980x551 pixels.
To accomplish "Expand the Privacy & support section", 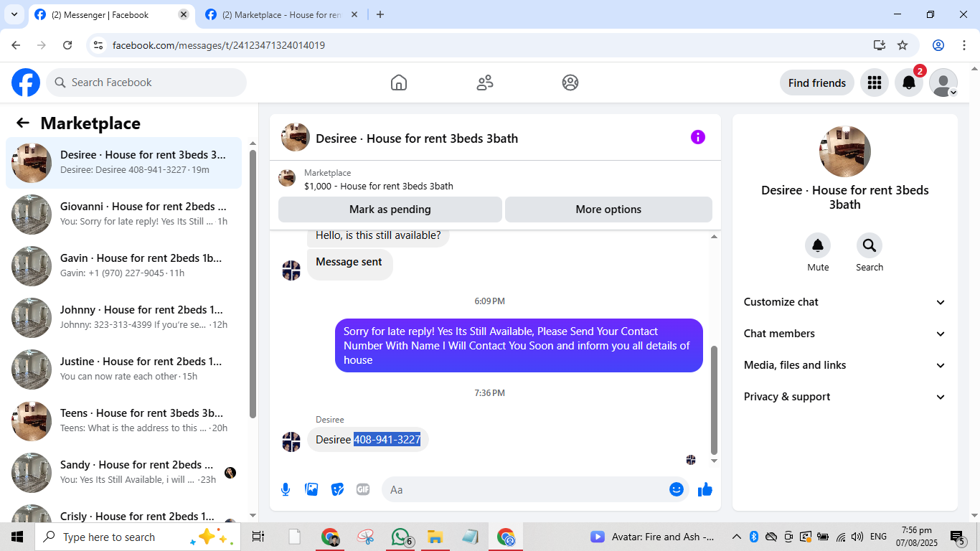I will 844,397.
